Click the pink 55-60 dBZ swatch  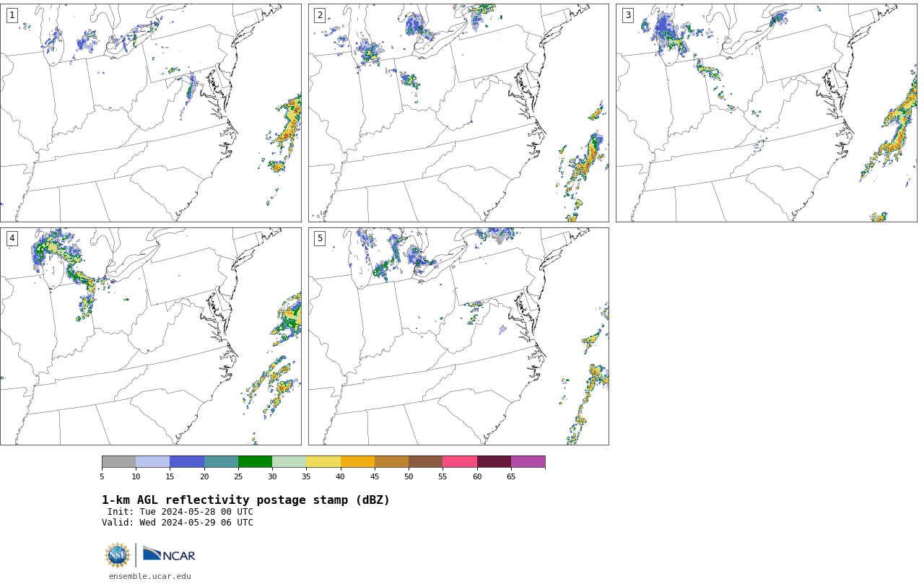pos(460,462)
